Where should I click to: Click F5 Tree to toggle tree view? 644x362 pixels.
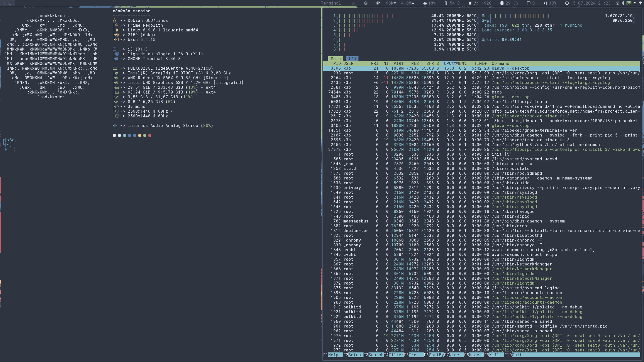[414, 355]
